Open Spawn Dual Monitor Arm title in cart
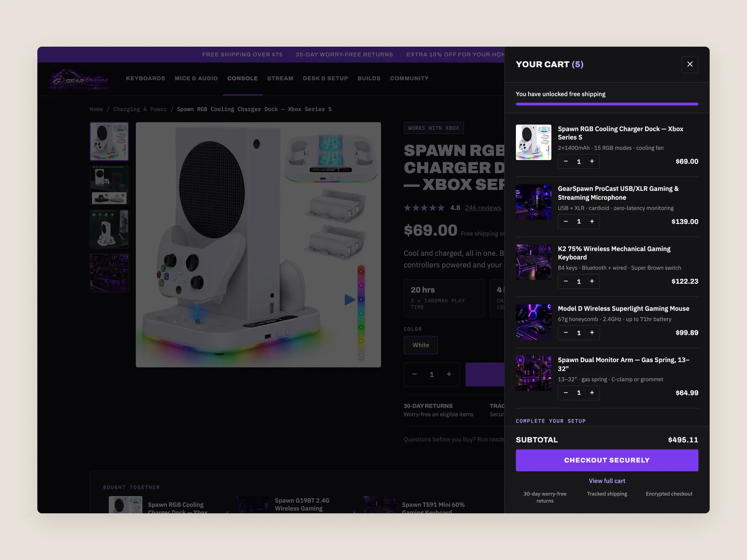Image resolution: width=747 pixels, height=560 pixels. pyautogui.click(x=623, y=364)
